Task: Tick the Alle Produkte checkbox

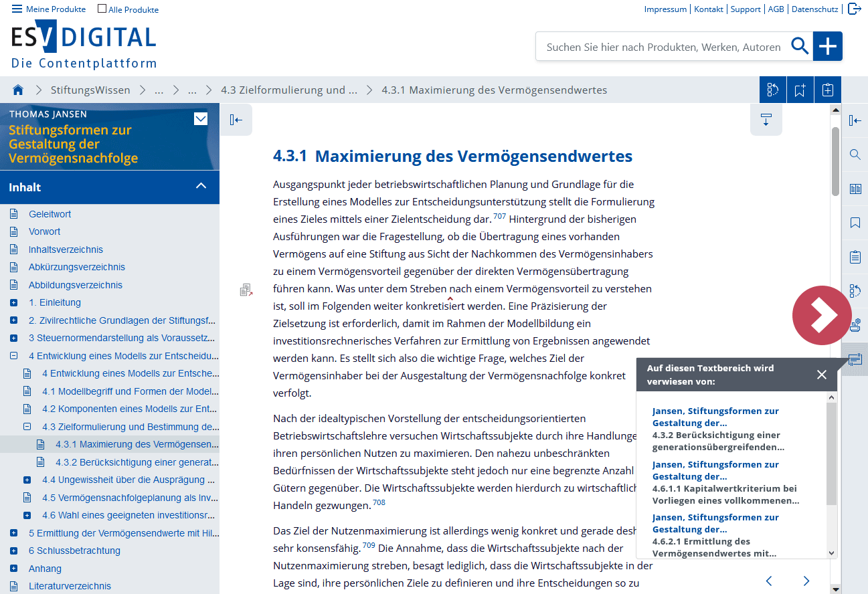Action: (x=102, y=9)
